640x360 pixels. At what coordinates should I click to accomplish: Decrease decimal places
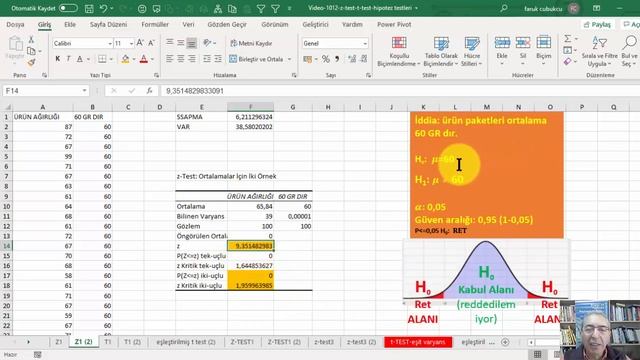pos(364,59)
